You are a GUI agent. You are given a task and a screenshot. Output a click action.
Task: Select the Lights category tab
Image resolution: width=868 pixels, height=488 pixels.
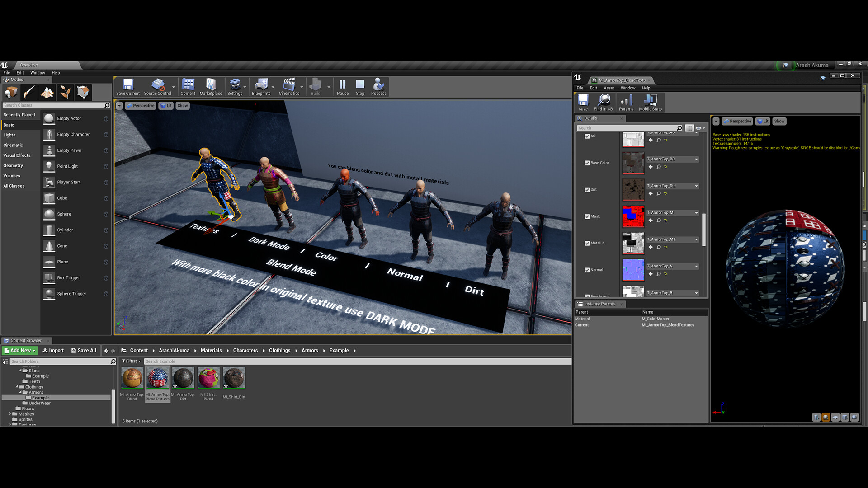(x=21, y=135)
